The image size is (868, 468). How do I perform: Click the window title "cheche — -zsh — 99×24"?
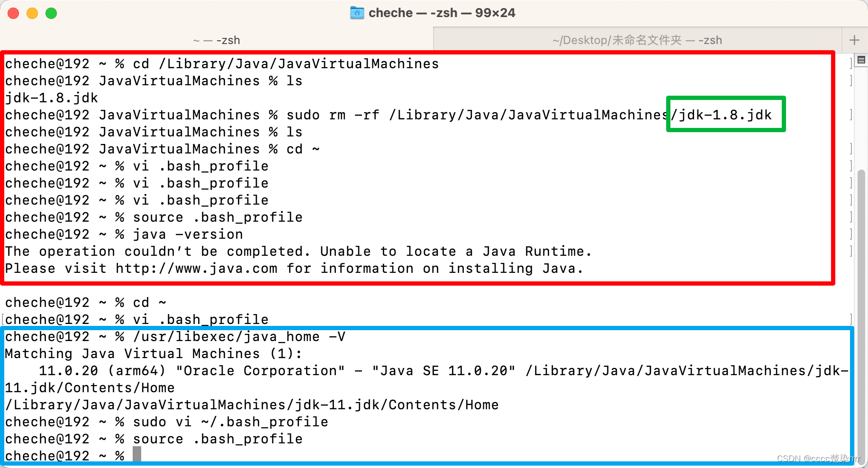tap(442, 13)
